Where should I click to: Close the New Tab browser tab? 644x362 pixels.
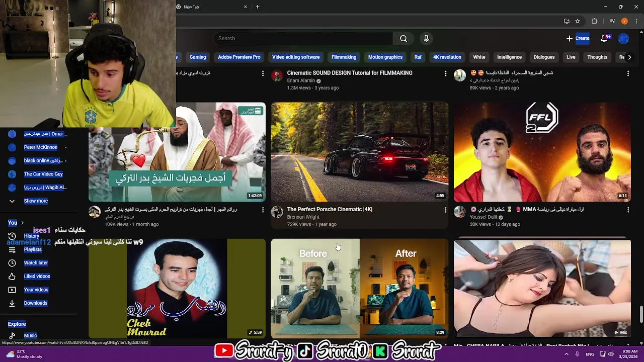246,7
